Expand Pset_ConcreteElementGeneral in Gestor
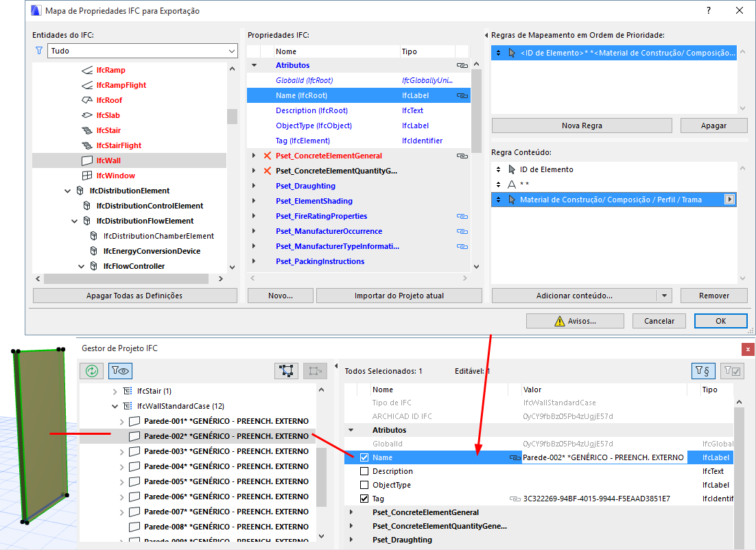756x550 pixels. 351,512
